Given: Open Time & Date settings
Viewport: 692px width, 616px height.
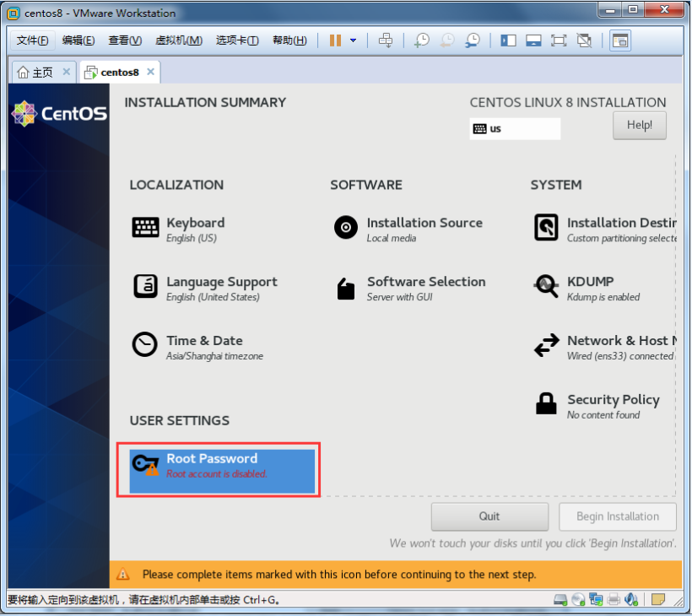Looking at the screenshot, I should pyautogui.click(x=203, y=347).
